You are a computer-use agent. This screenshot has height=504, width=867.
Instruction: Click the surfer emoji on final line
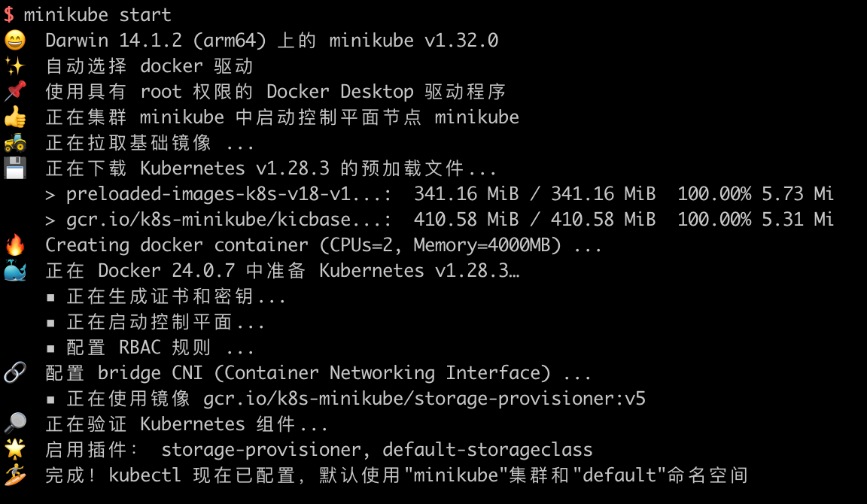pyautogui.click(x=15, y=475)
